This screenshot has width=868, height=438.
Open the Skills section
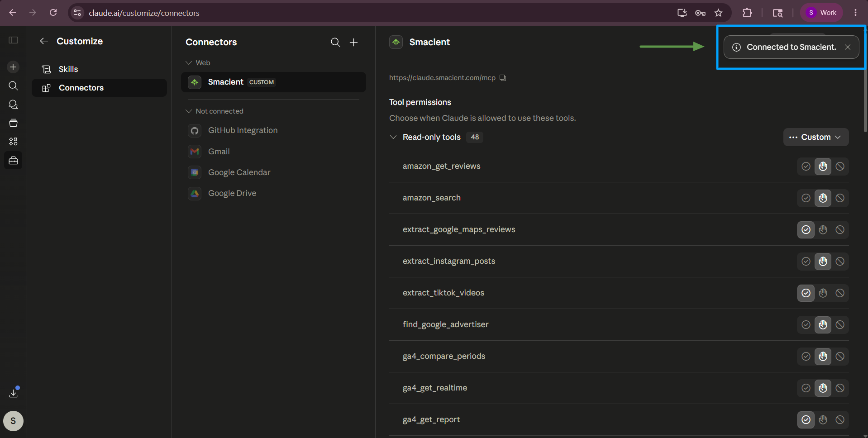click(99, 69)
